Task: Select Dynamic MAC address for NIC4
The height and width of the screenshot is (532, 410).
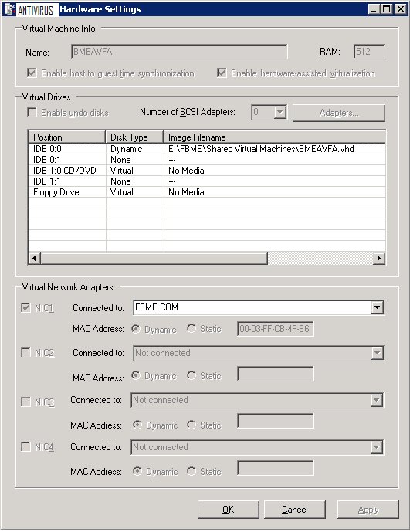Action: coord(137,471)
